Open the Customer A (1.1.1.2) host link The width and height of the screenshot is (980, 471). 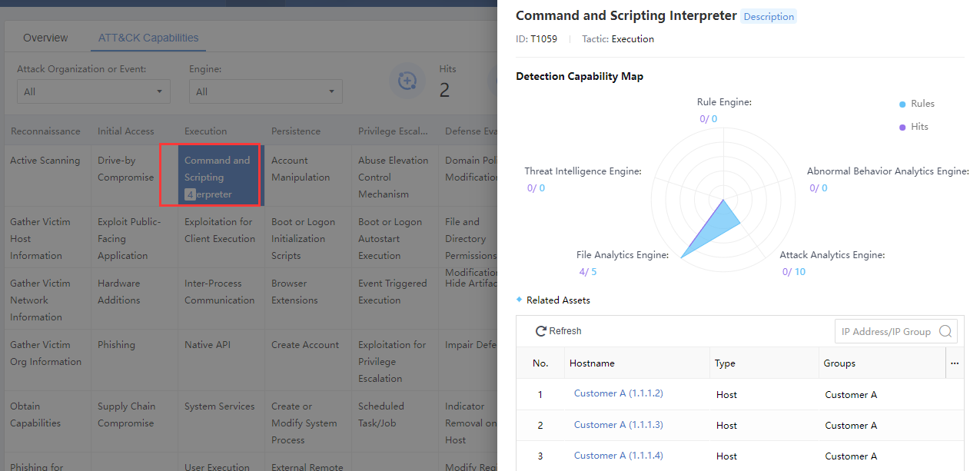click(618, 393)
